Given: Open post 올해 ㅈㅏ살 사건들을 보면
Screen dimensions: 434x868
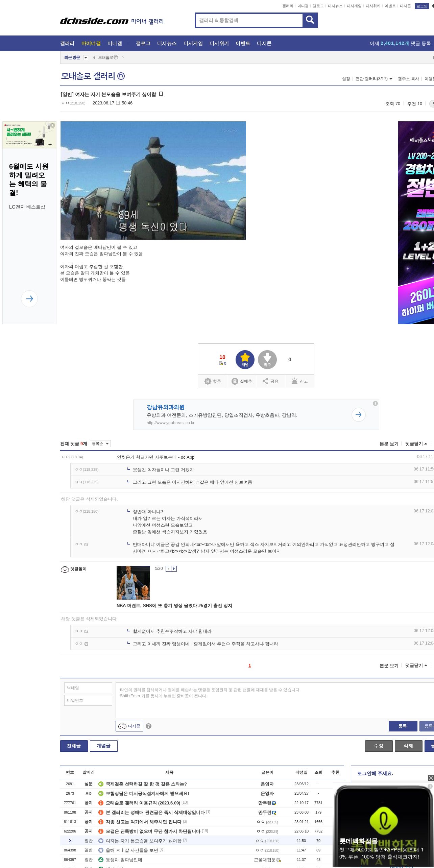Looking at the screenshot, I should coord(132,850).
